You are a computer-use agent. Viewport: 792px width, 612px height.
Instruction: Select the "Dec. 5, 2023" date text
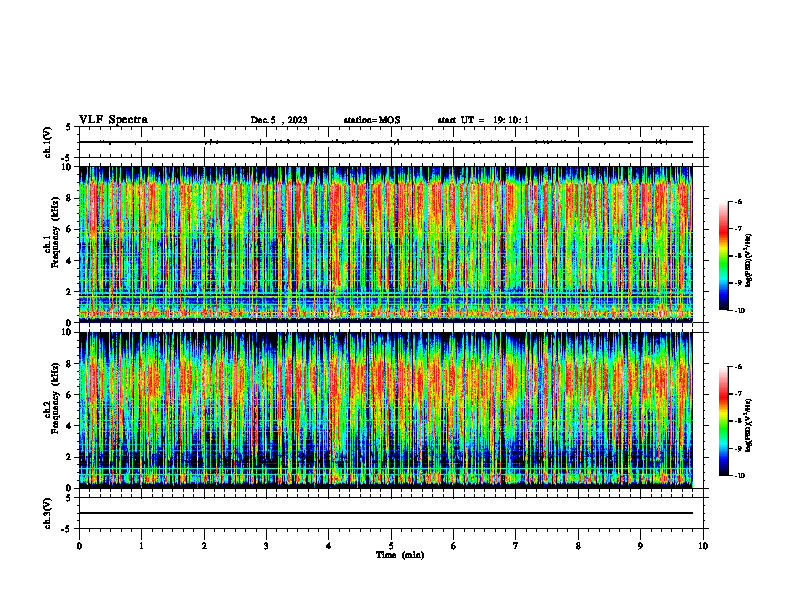279,120
